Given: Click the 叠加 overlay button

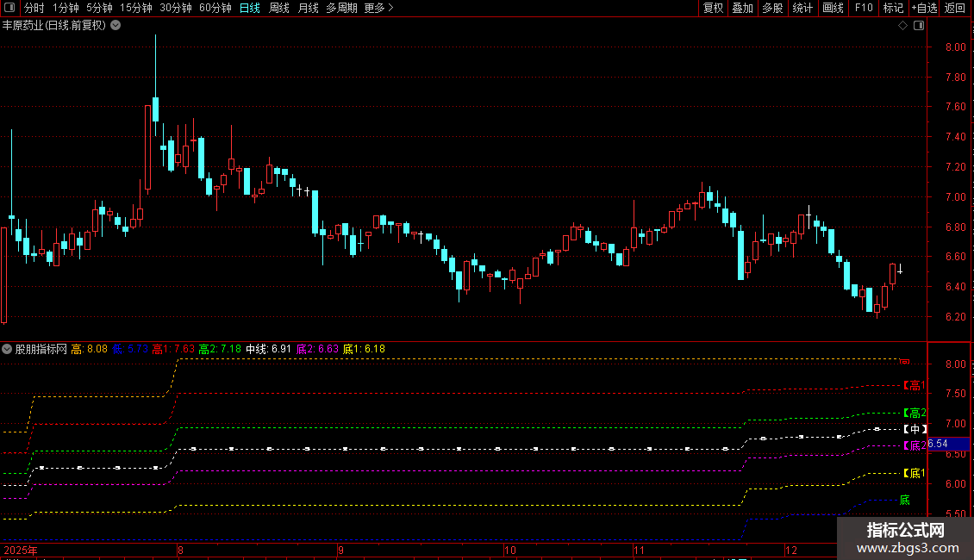Looking at the screenshot, I should (742, 8).
